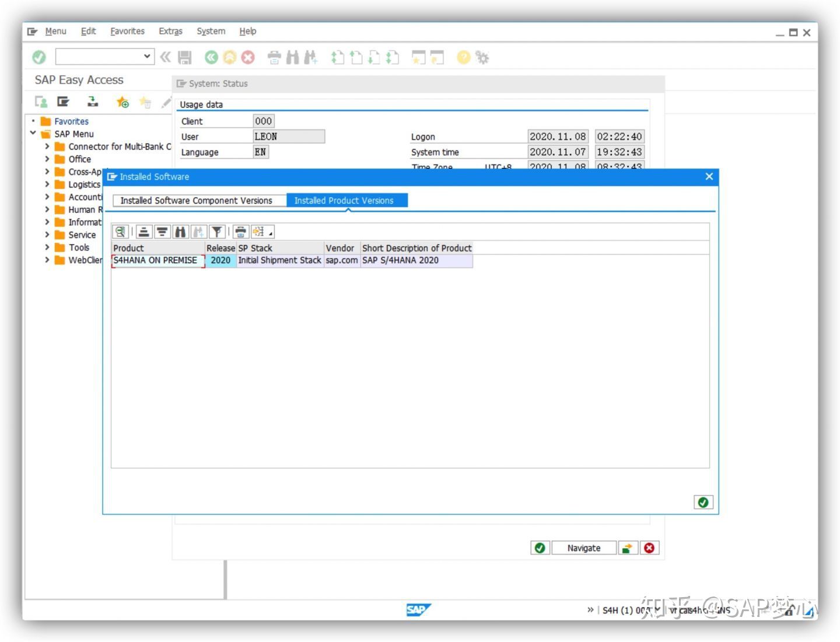840x642 pixels.
Task: Click the Delete Favorites star icon
Action: (x=145, y=102)
